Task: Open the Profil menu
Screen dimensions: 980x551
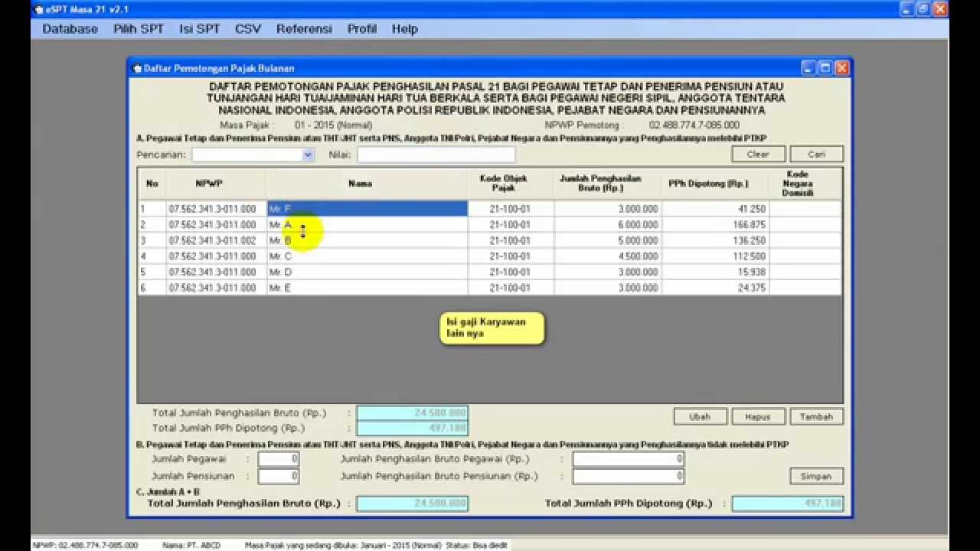Action: click(x=362, y=29)
